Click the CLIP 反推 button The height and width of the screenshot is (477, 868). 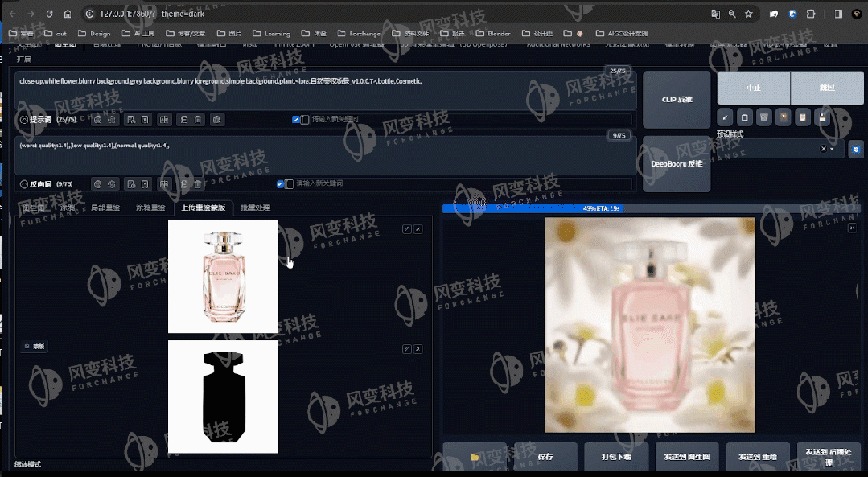coord(677,100)
